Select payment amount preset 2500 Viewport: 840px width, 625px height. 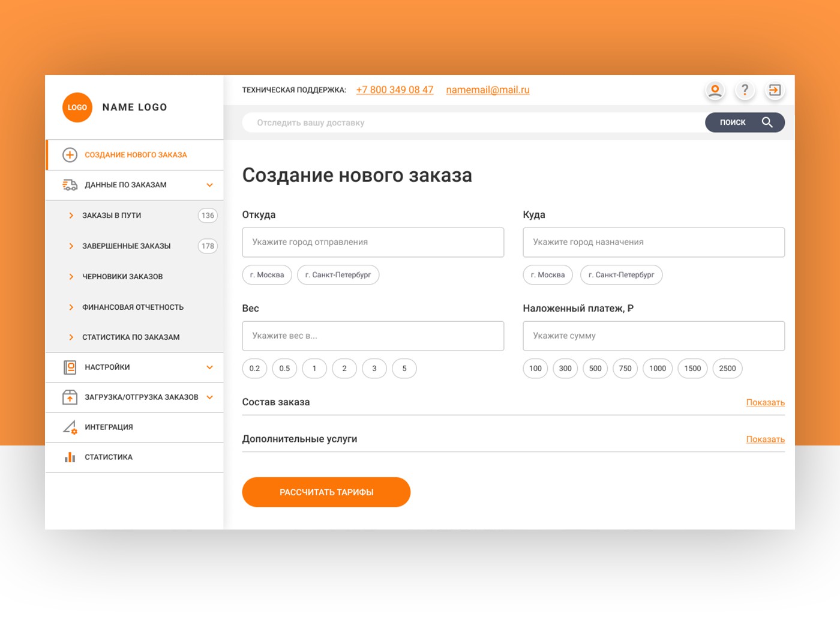pos(727,369)
